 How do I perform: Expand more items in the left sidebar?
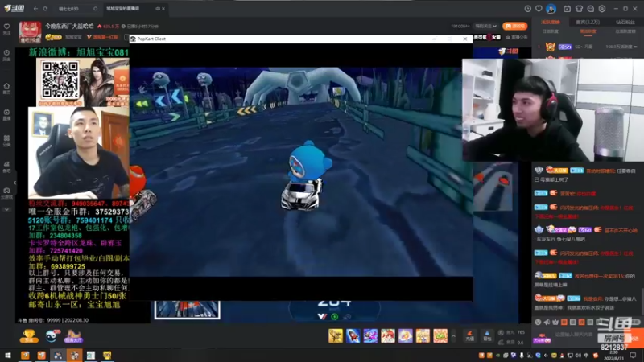coord(6,210)
